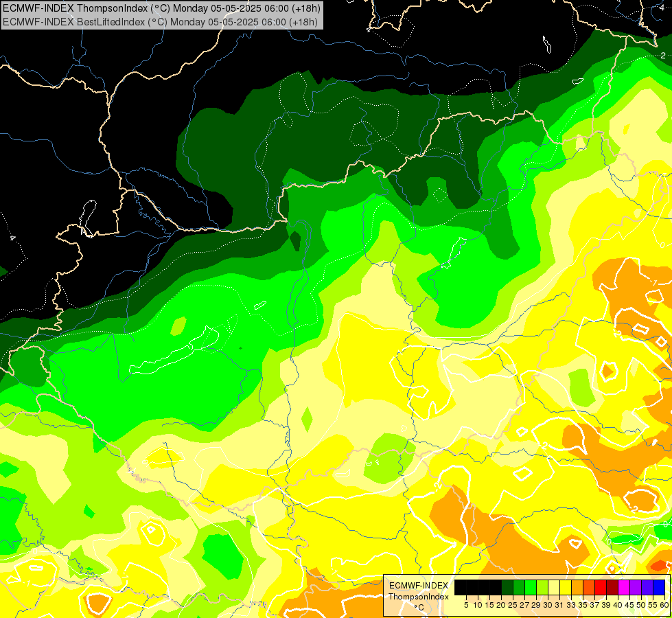Click the °C unit label in the legend

419,608
